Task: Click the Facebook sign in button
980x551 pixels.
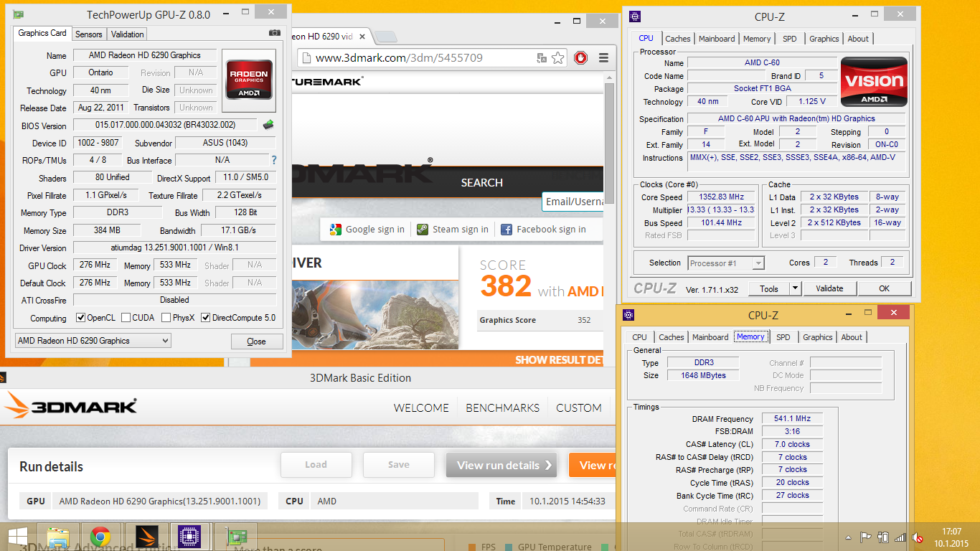Action: point(544,230)
